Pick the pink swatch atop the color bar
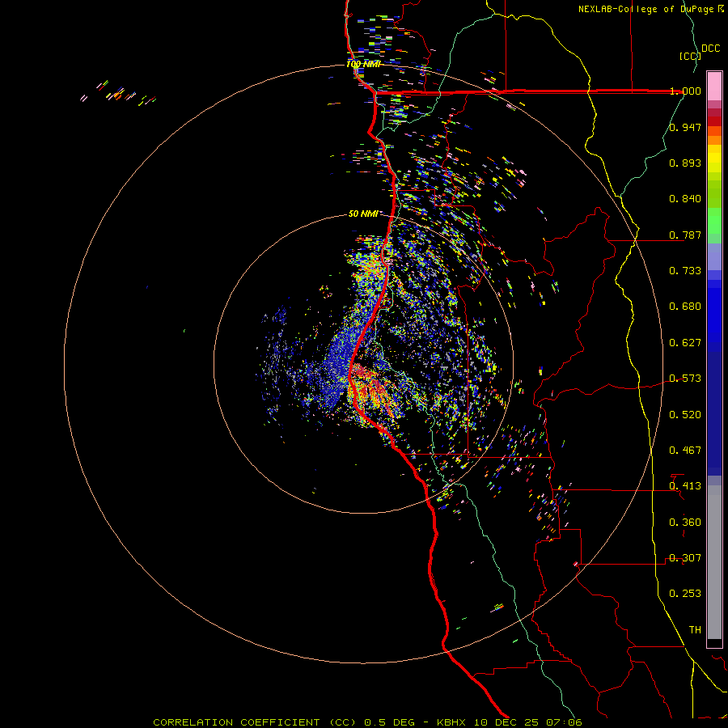Viewport: 728px width, 728px height. pyautogui.click(x=714, y=87)
